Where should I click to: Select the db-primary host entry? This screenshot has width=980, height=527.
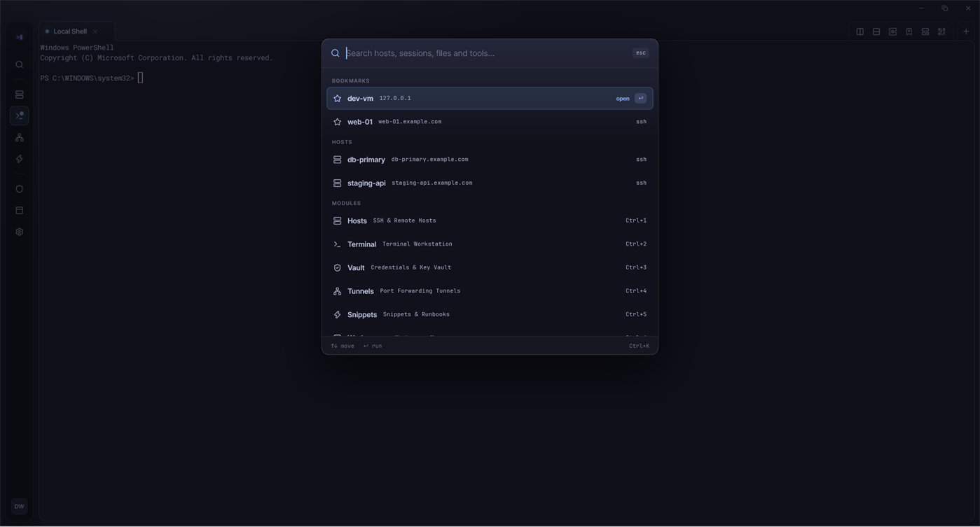point(490,160)
